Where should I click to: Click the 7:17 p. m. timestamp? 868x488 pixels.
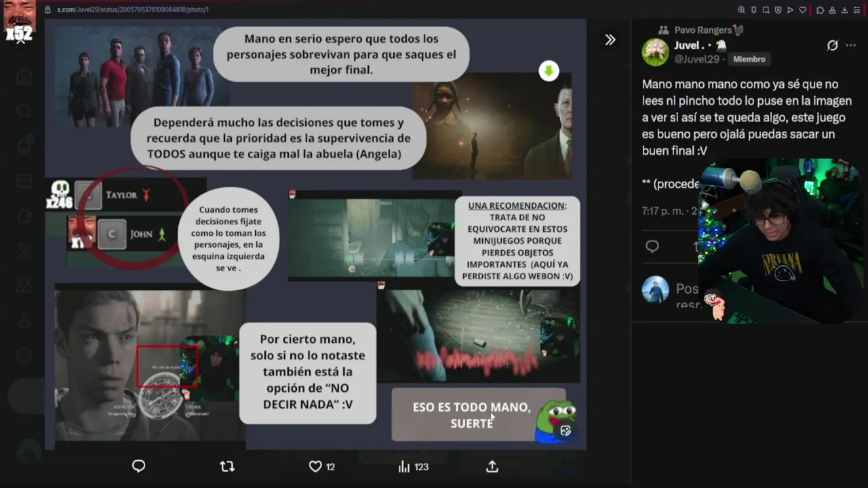point(665,211)
